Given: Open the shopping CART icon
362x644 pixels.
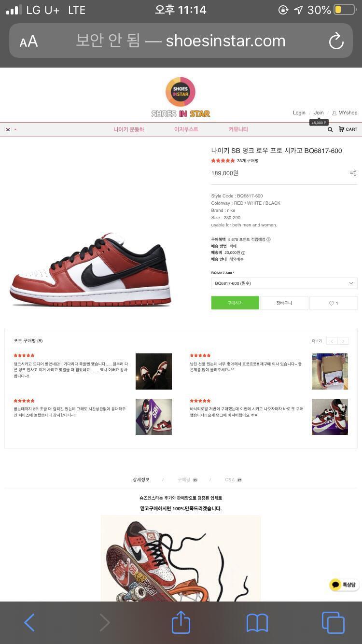Looking at the screenshot, I should 348,129.
